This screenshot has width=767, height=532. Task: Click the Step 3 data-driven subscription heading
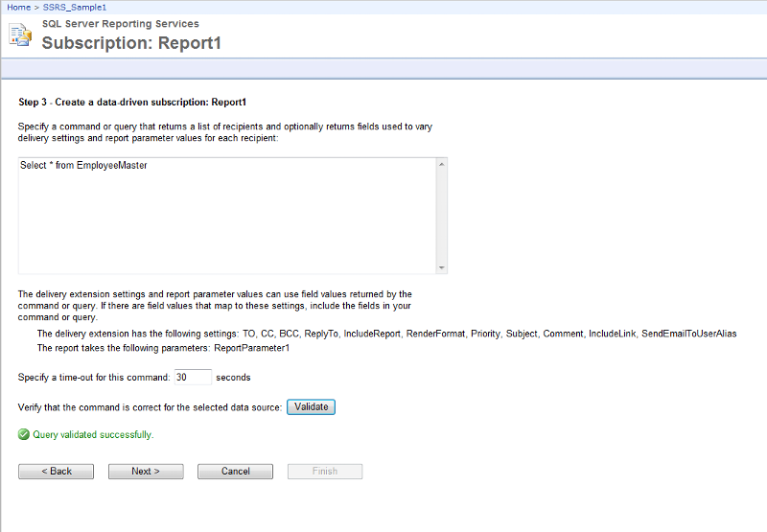(x=132, y=103)
